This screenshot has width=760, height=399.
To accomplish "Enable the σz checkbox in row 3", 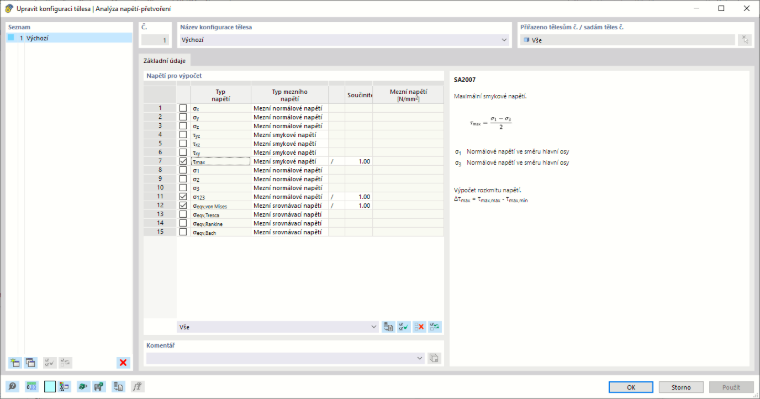I will (183, 126).
